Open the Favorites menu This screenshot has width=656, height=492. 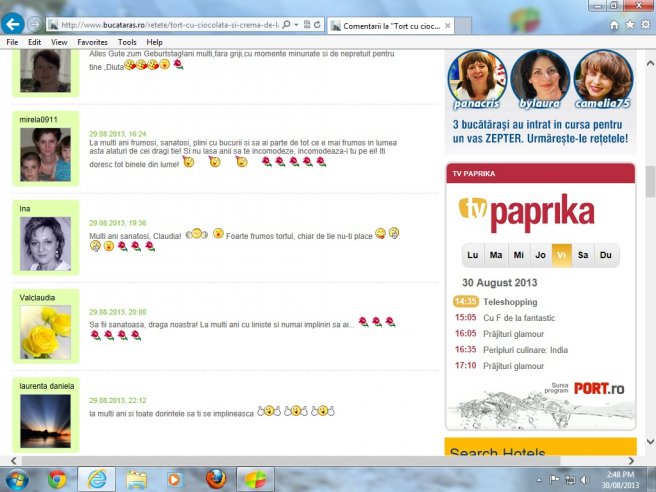93,43
